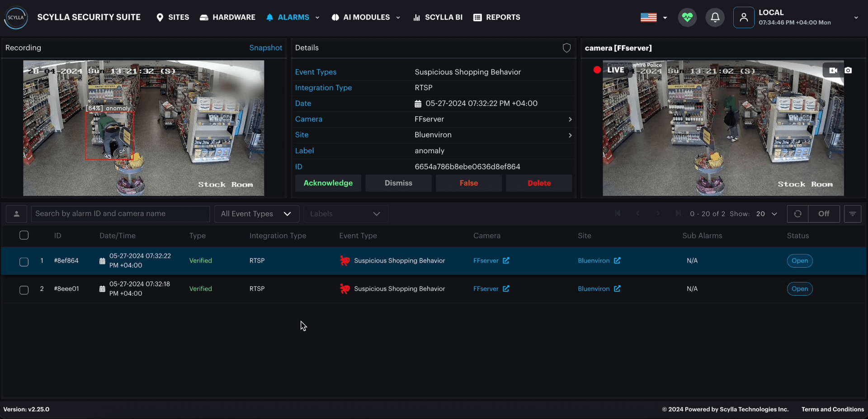This screenshot has height=419, width=868.
Task: Expand the AI Modules dropdown chevron
Action: click(x=398, y=18)
